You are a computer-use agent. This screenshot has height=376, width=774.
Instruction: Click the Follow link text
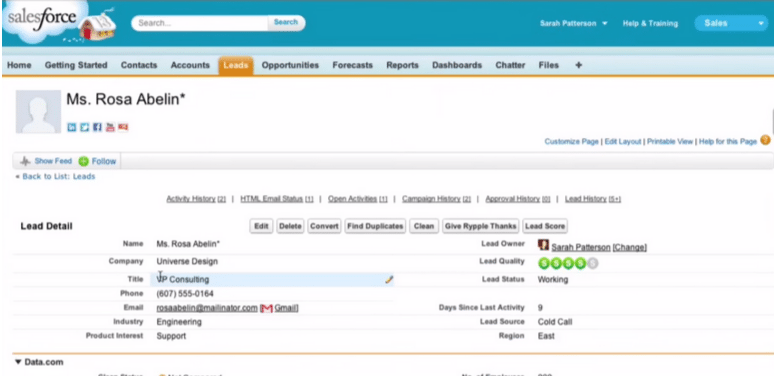coord(104,161)
